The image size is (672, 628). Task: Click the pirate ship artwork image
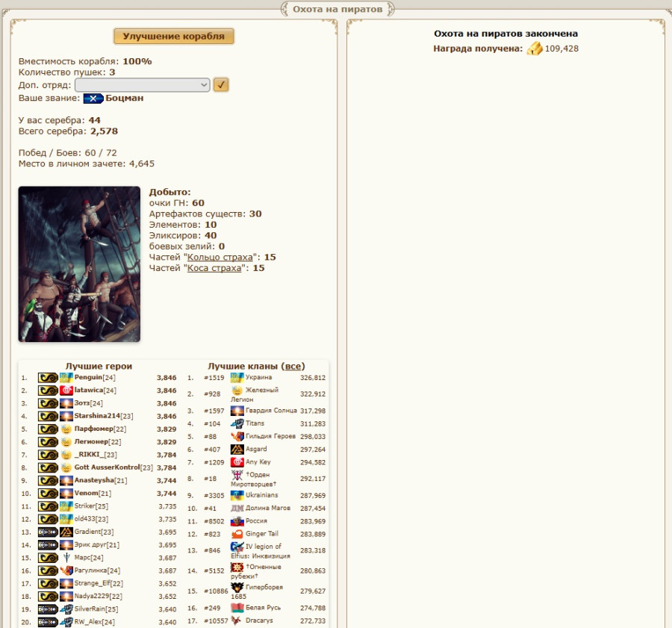pos(79,264)
